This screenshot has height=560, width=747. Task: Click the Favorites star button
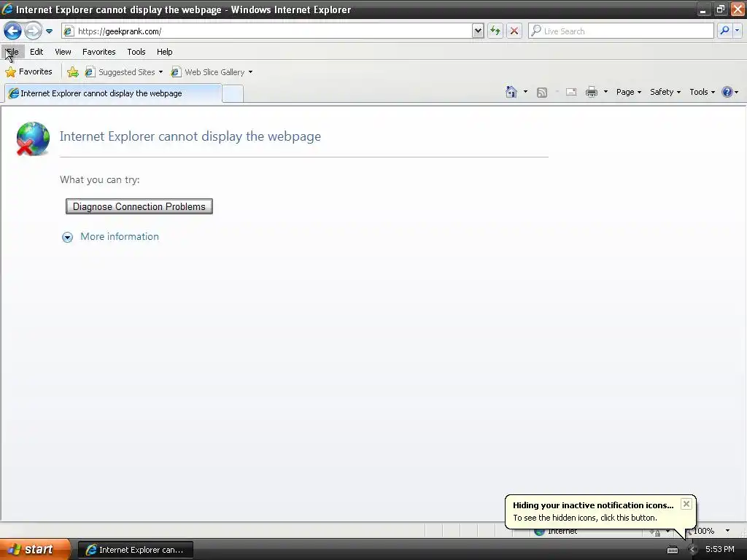coord(28,72)
